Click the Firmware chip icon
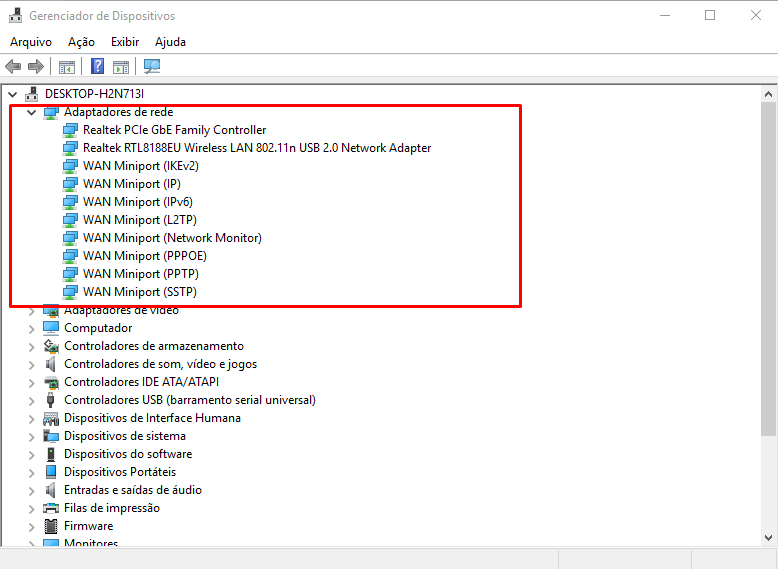Viewport: 778px width, 569px height. pyautogui.click(x=51, y=526)
